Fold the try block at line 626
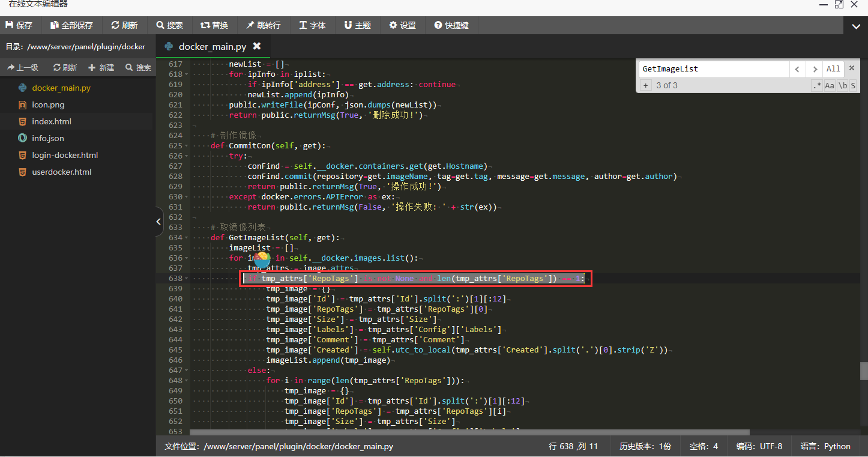The image size is (868, 457). click(x=186, y=156)
